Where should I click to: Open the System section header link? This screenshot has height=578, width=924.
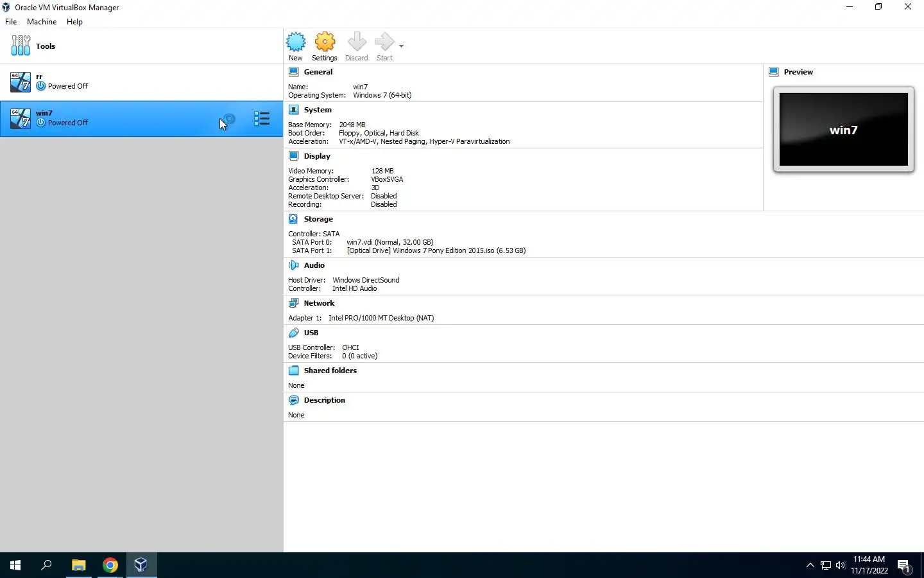coord(318,110)
